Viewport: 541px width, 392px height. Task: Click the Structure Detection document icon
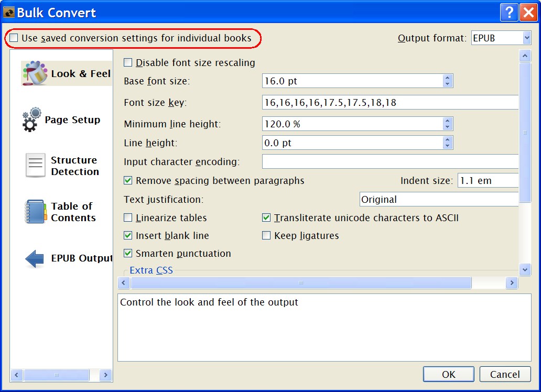point(35,165)
